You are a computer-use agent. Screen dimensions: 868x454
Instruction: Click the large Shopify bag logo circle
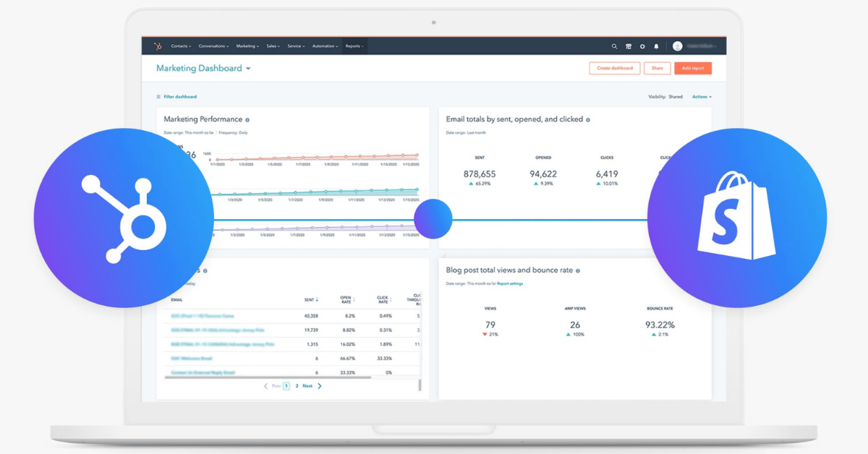(737, 218)
